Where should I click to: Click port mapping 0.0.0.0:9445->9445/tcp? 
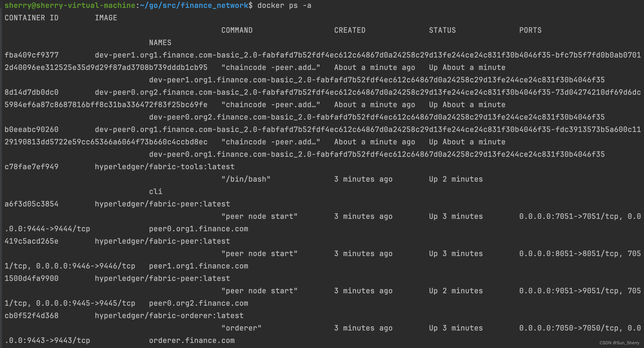(86, 303)
